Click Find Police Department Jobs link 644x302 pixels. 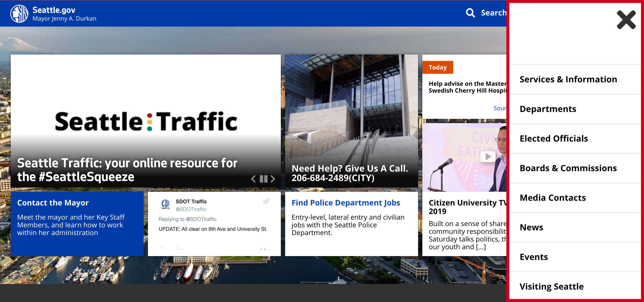[x=346, y=203]
